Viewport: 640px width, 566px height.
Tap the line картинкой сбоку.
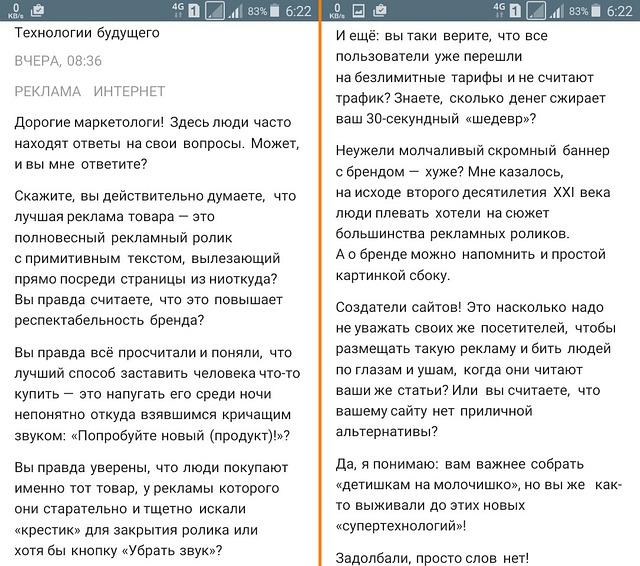pyautogui.click(x=393, y=275)
